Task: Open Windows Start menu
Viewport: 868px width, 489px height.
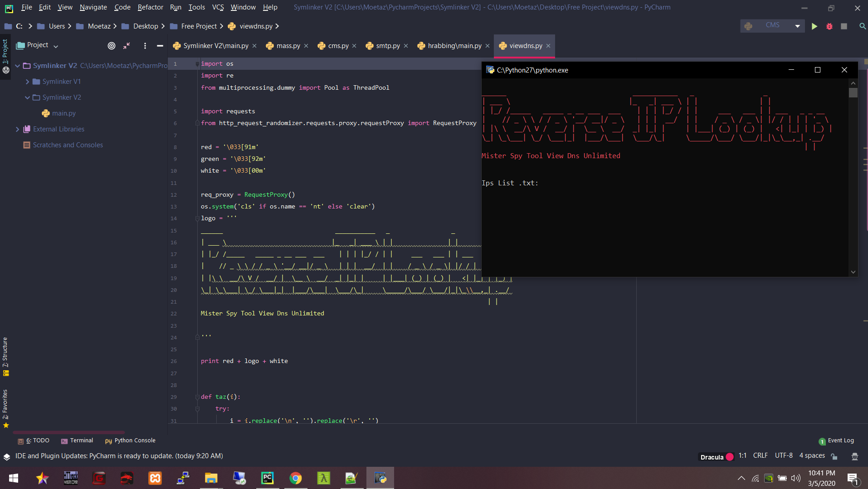Action: pos(14,478)
